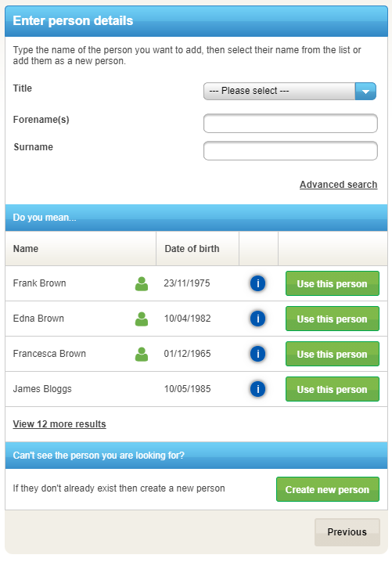The image size is (392, 562).
Task: Open info icon for Edna Brown
Action: click(257, 319)
